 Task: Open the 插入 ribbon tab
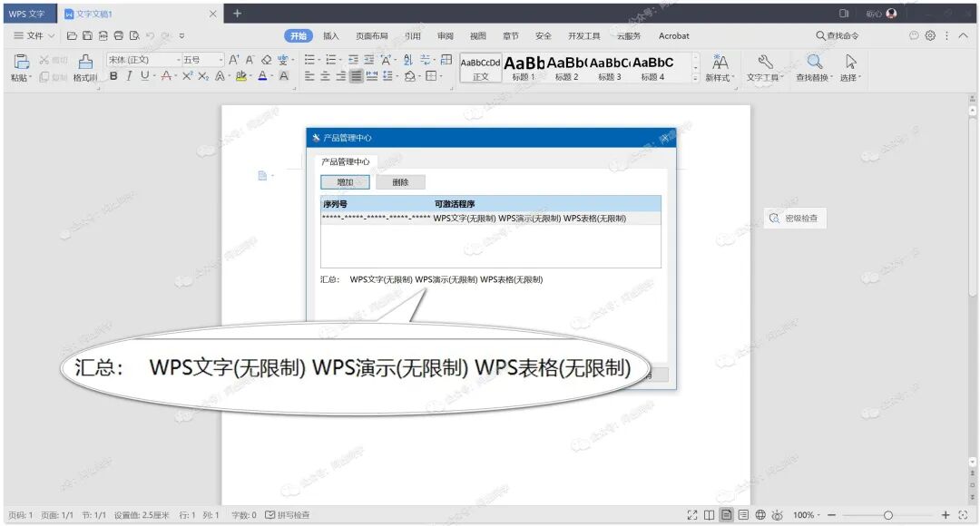(x=330, y=35)
